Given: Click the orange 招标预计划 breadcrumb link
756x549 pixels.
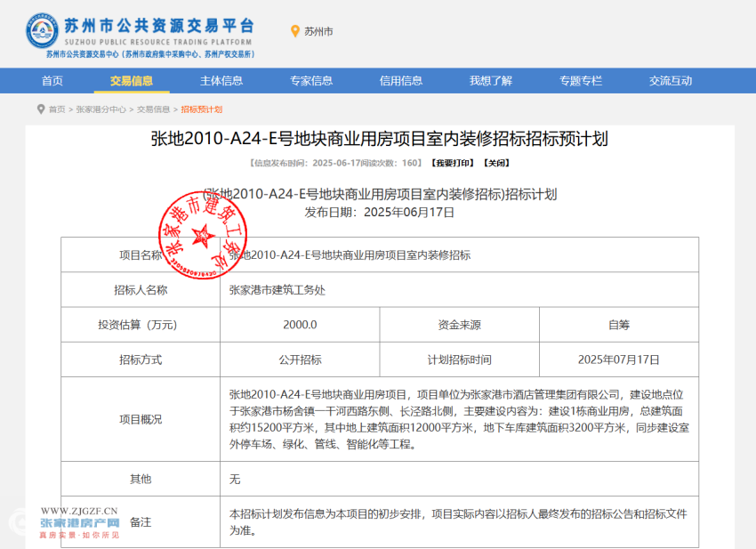Looking at the screenshot, I should [202, 109].
